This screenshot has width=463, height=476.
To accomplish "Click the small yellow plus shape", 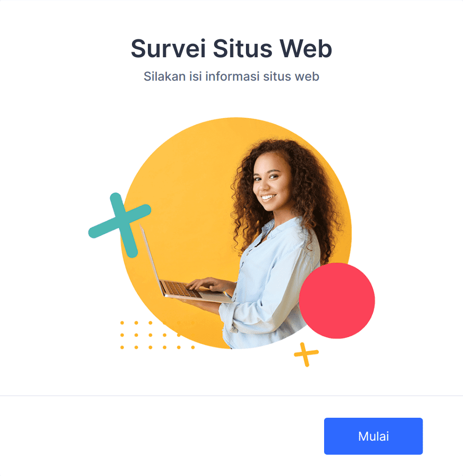I will [306, 355].
